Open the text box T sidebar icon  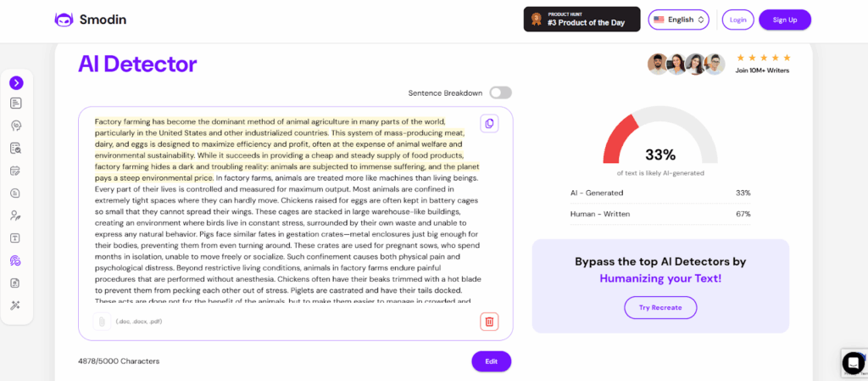coord(16,238)
